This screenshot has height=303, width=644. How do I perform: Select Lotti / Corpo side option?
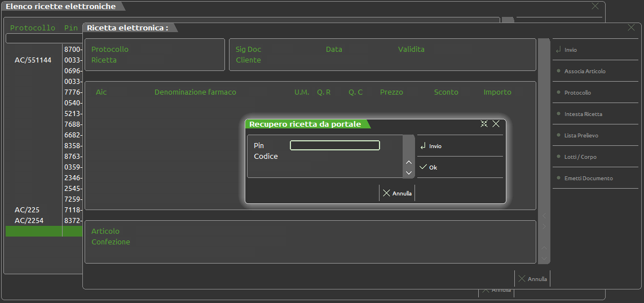click(x=580, y=157)
